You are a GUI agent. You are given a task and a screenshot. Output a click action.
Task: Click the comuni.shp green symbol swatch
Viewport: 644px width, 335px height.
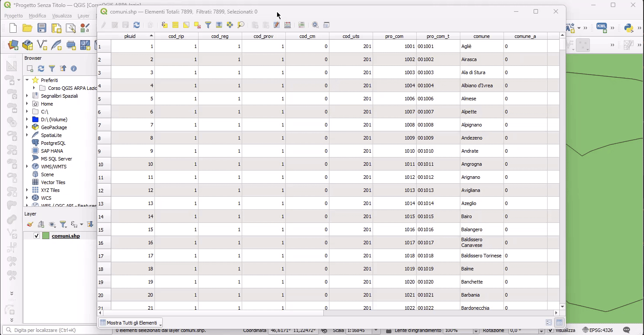46,236
